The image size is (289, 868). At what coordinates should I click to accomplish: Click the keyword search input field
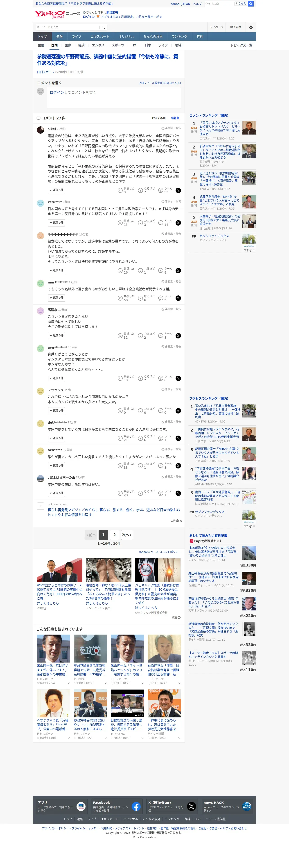click(x=68, y=27)
